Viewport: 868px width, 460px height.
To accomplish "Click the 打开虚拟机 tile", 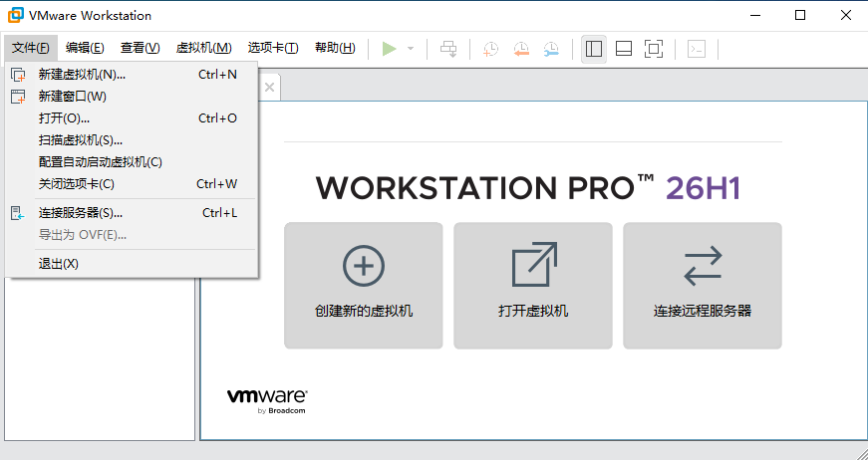I will 533,286.
